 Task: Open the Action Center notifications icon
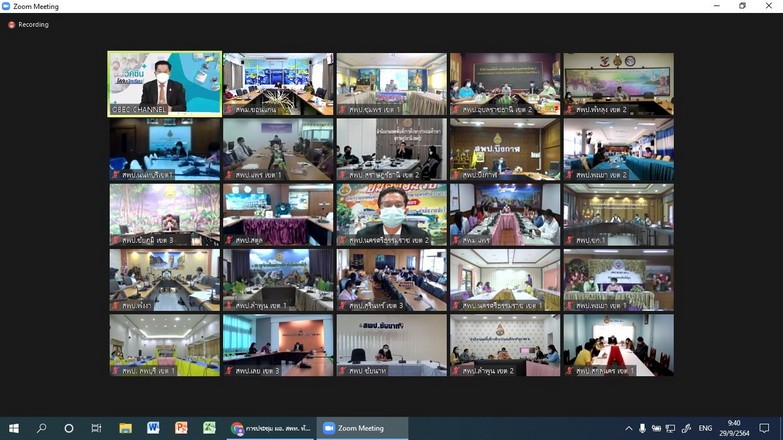[765, 428]
